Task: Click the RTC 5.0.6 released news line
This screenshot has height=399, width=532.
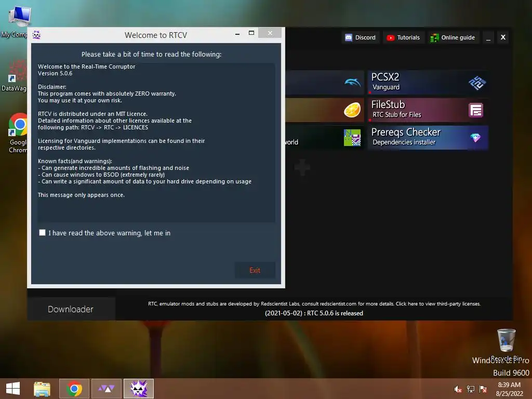Action: tap(314, 313)
